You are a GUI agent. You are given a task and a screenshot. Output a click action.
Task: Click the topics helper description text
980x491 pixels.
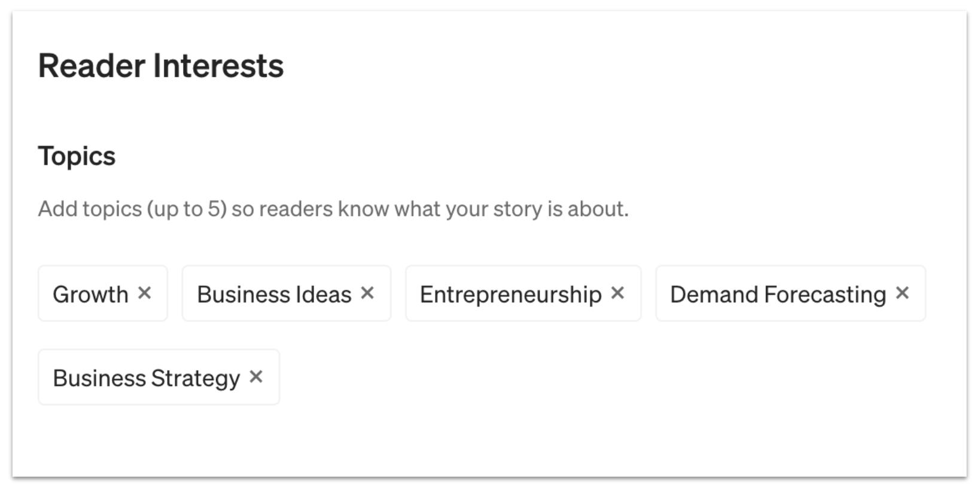[333, 208]
